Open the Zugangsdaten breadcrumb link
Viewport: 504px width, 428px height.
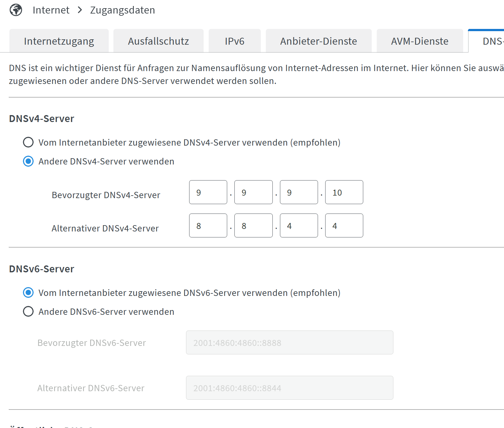(123, 10)
